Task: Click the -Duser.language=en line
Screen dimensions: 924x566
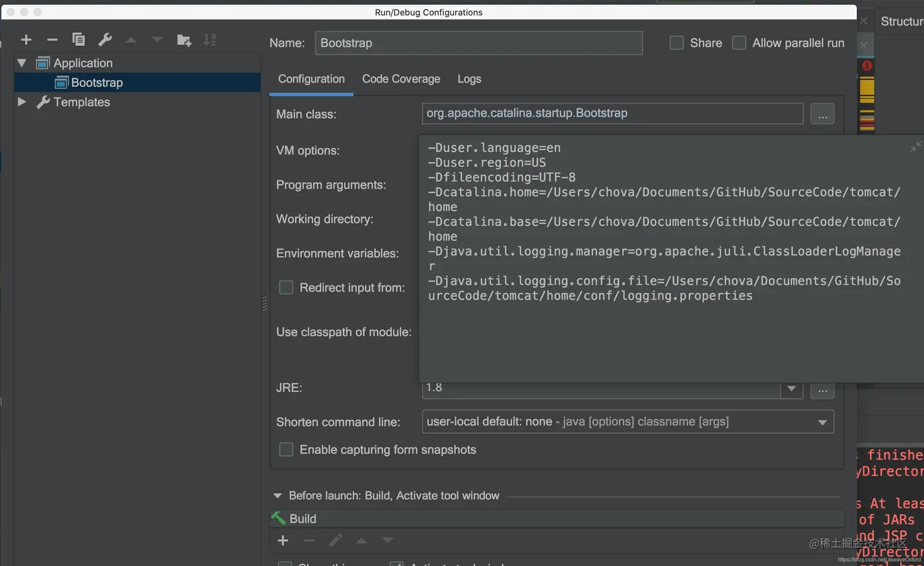Action: pos(494,148)
